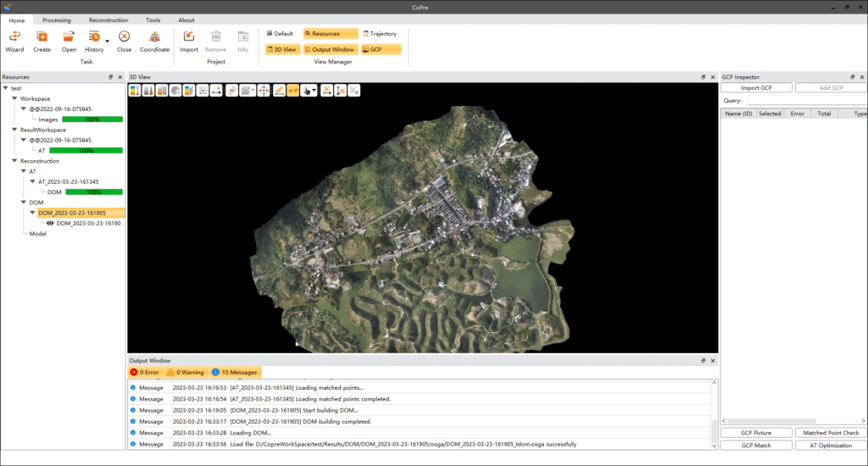Viewport: 868px width, 466px height.
Task: Open the Reconstruction ribbon tab
Action: [108, 19]
